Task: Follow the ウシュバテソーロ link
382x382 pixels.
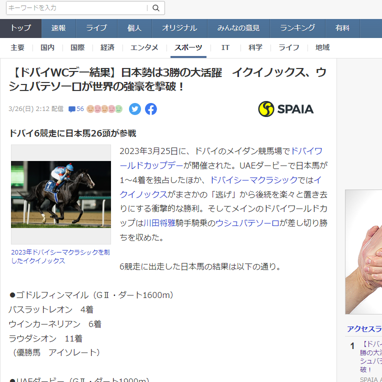Action: click(x=247, y=223)
